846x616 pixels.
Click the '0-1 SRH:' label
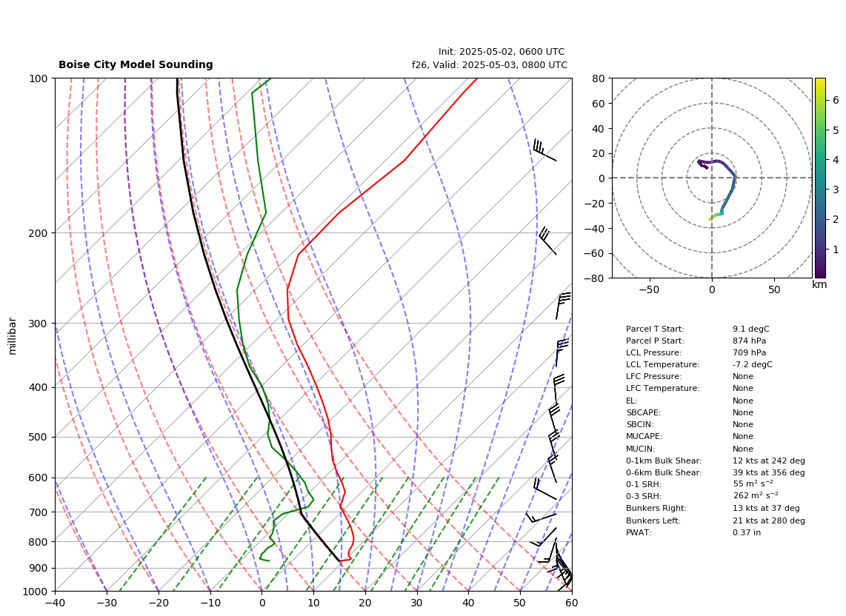[x=644, y=484]
